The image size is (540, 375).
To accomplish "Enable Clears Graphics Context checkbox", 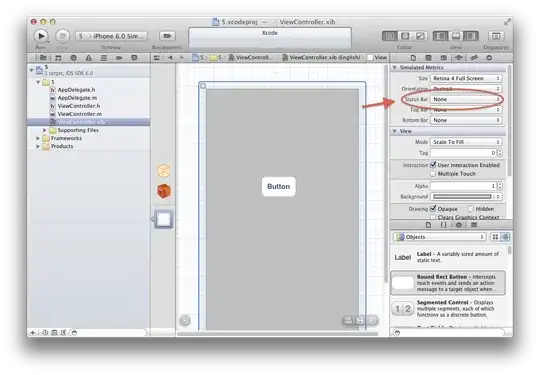I will [x=433, y=217].
